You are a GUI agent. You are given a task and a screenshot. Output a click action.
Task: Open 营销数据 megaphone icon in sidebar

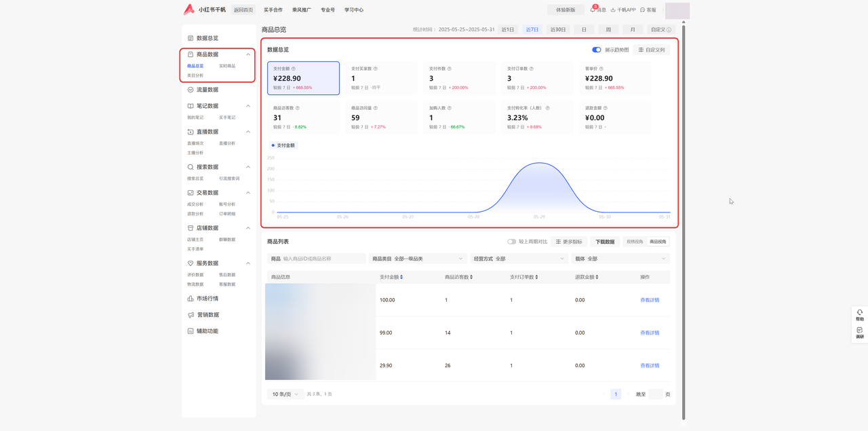[191, 315]
